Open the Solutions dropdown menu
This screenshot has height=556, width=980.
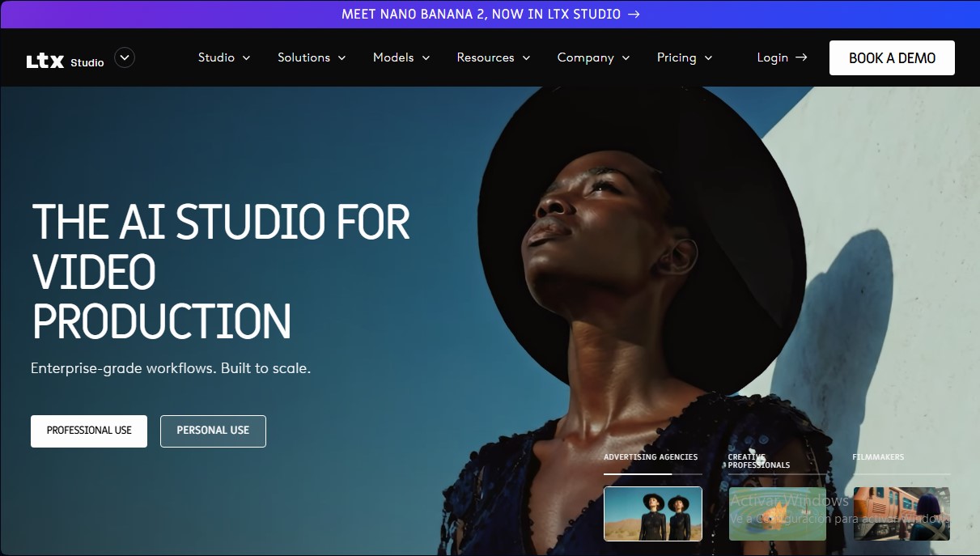tap(312, 57)
